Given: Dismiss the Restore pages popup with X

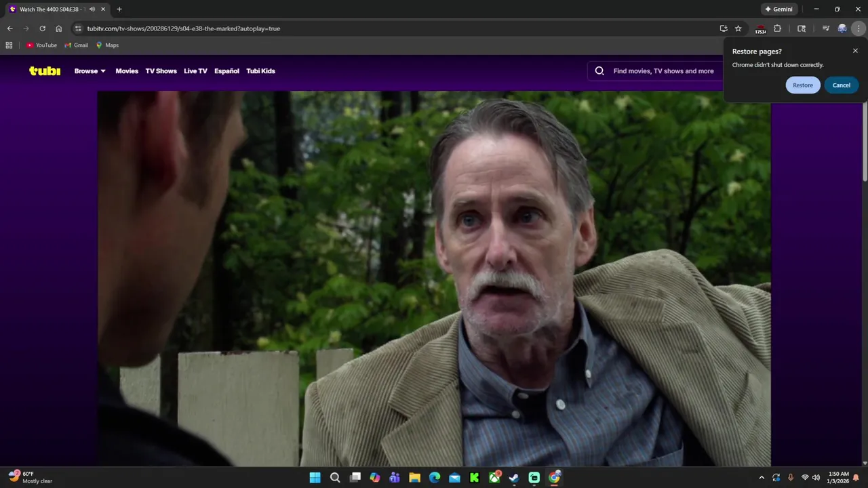Looking at the screenshot, I should pos(855,51).
